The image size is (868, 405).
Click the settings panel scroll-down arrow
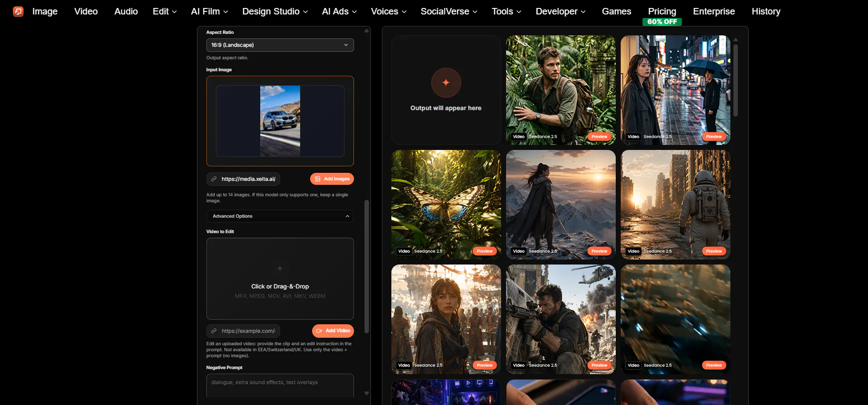(367, 393)
